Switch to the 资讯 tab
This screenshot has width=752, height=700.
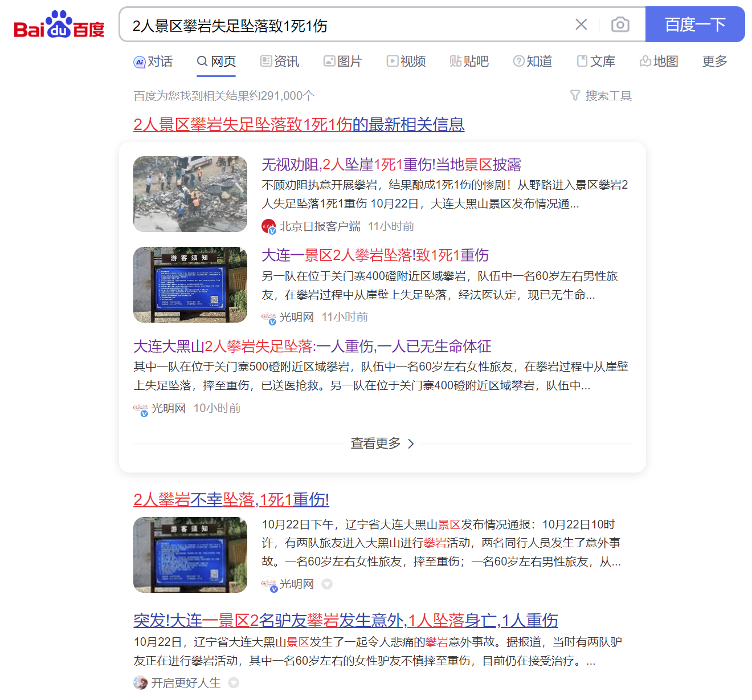280,62
